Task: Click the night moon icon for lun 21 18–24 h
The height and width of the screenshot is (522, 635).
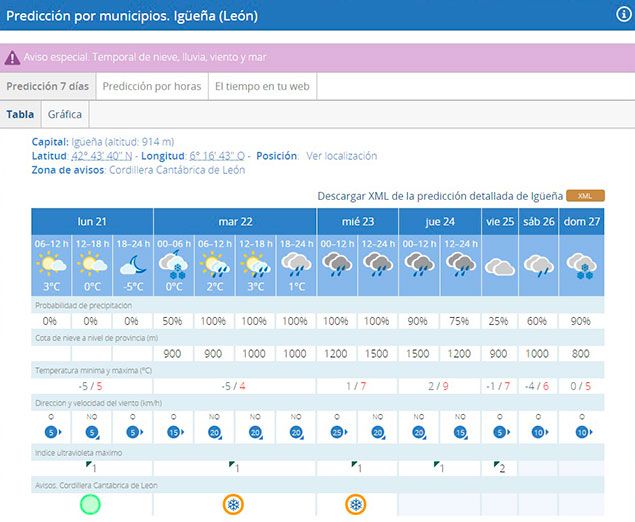Action: (132, 265)
